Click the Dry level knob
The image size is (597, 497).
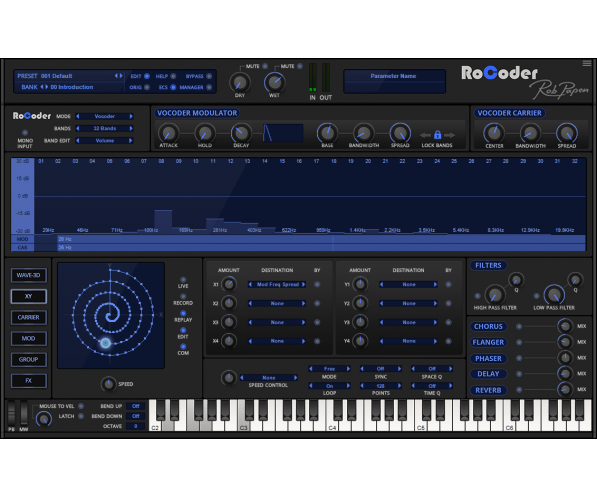(x=239, y=82)
